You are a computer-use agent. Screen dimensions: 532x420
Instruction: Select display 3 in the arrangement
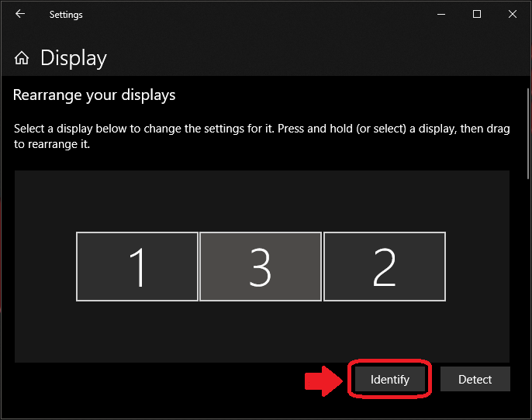pyautogui.click(x=261, y=267)
